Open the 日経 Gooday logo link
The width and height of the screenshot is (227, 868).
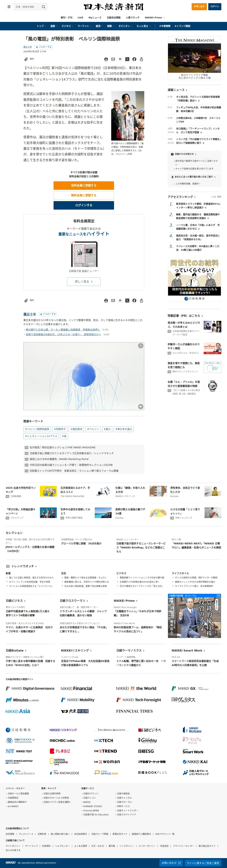point(148,740)
